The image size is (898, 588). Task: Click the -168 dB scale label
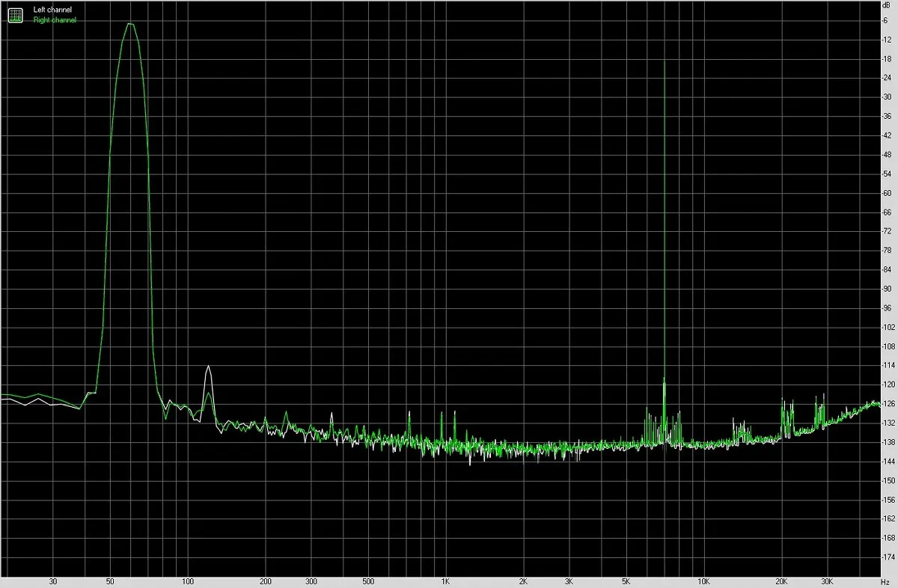pos(888,538)
